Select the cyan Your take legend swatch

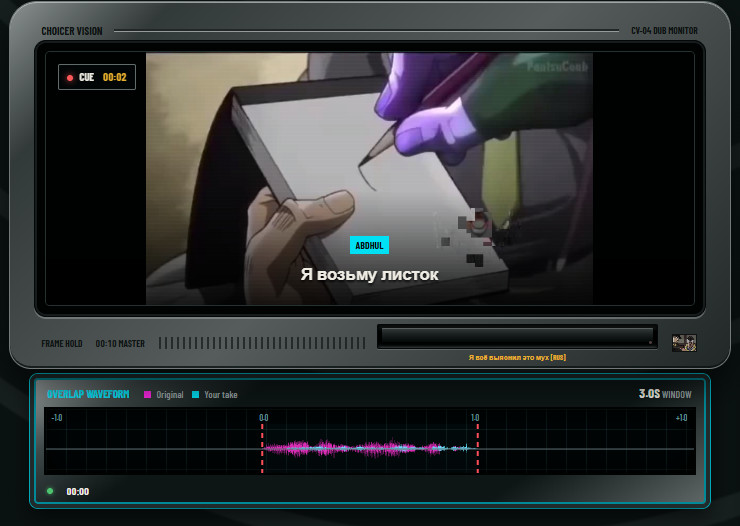195,394
